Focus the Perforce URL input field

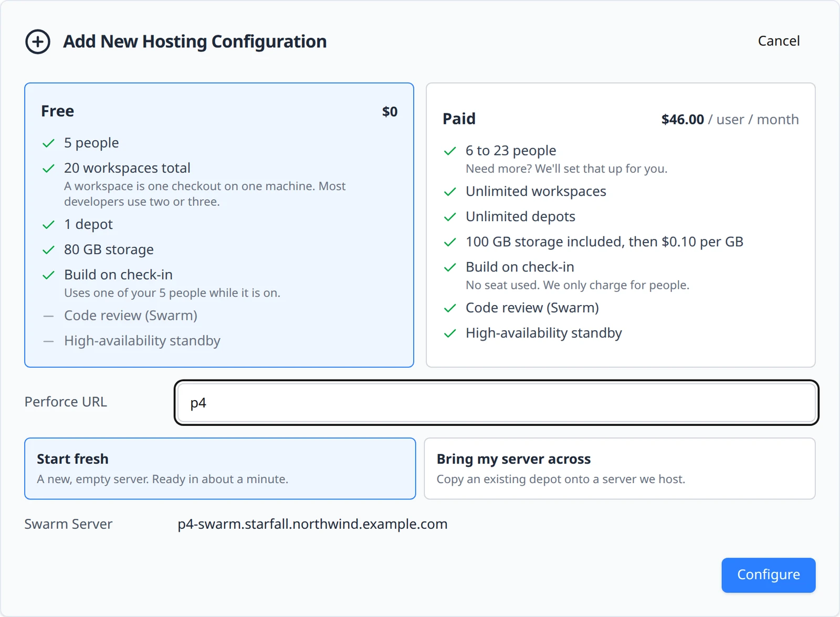[x=496, y=403]
